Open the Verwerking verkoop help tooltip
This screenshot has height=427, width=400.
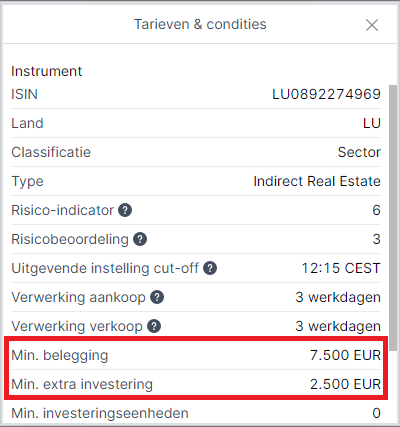click(x=154, y=326)
